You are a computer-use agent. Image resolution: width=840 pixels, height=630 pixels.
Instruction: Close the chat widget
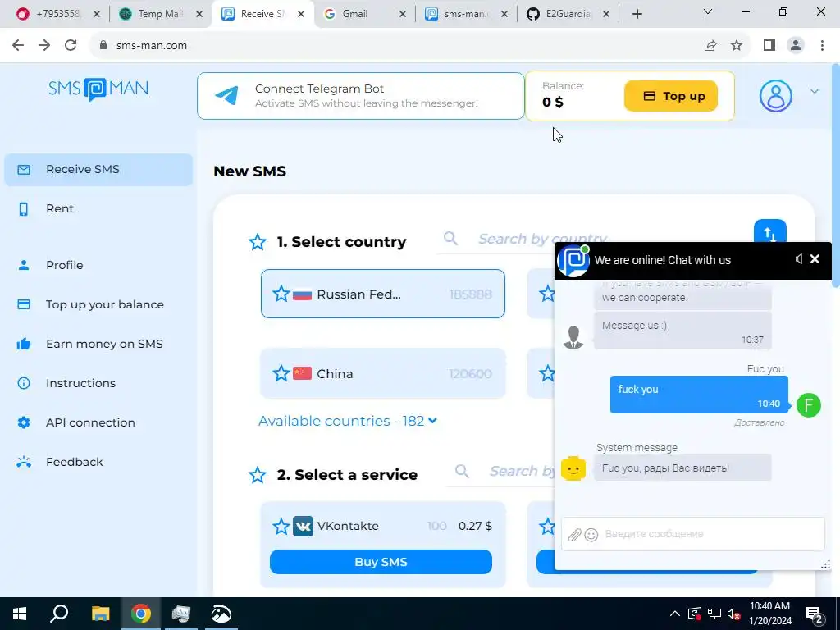point(815,259)
